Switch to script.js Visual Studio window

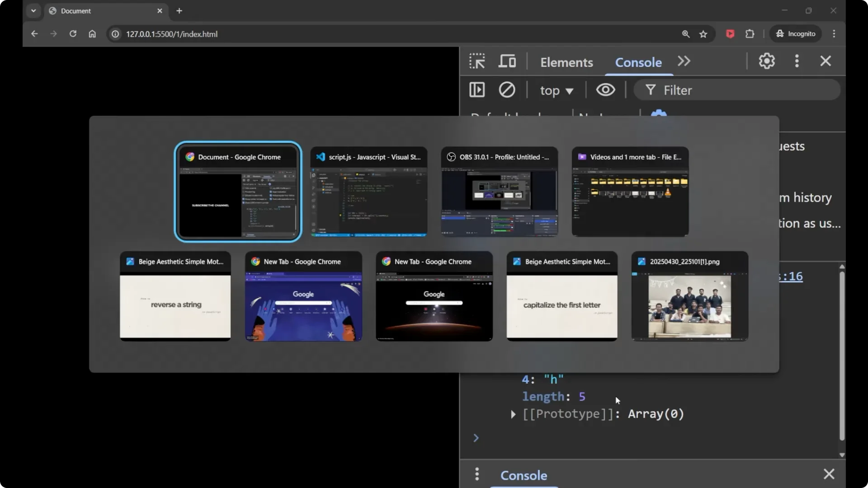pyautogui.click(x=368, y=192)
